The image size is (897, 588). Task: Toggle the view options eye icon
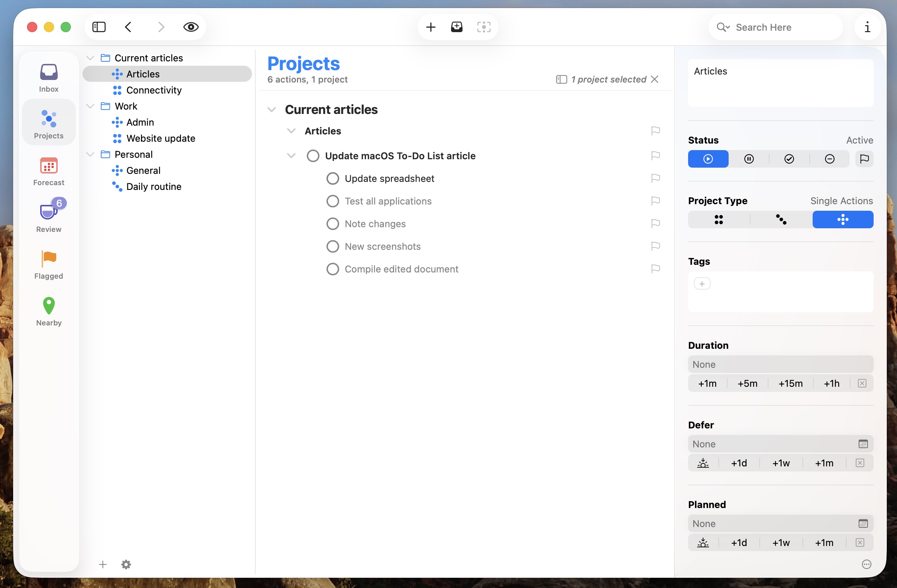pos(190,27)
